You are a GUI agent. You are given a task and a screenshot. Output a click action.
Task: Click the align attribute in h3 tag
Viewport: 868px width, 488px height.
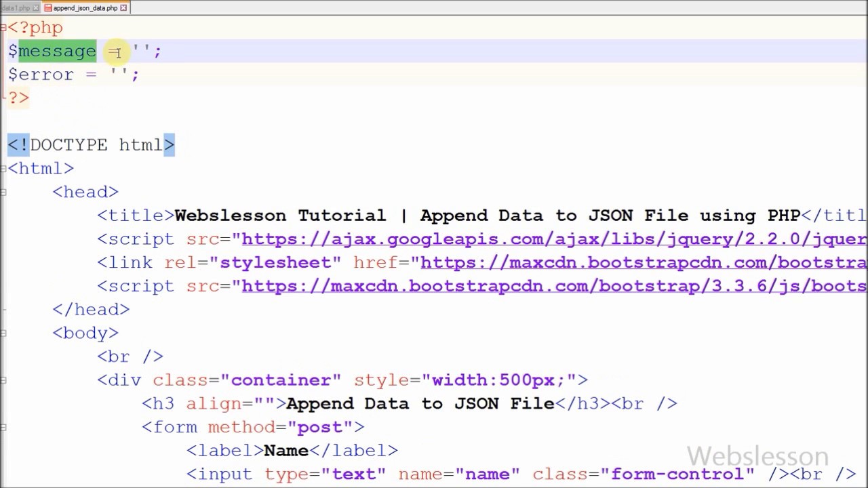pyautogui.click(x=214, y=404)
